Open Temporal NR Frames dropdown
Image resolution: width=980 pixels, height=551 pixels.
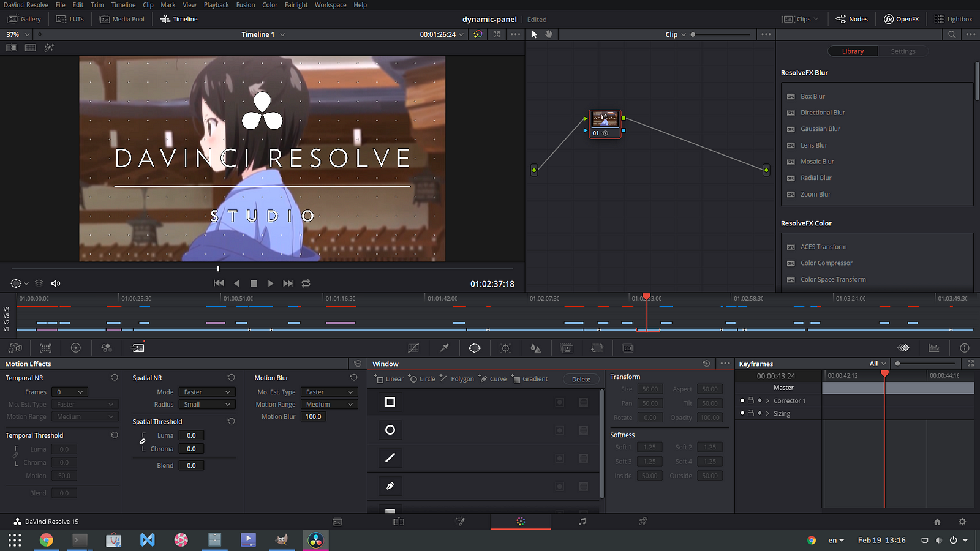(70, 392)
